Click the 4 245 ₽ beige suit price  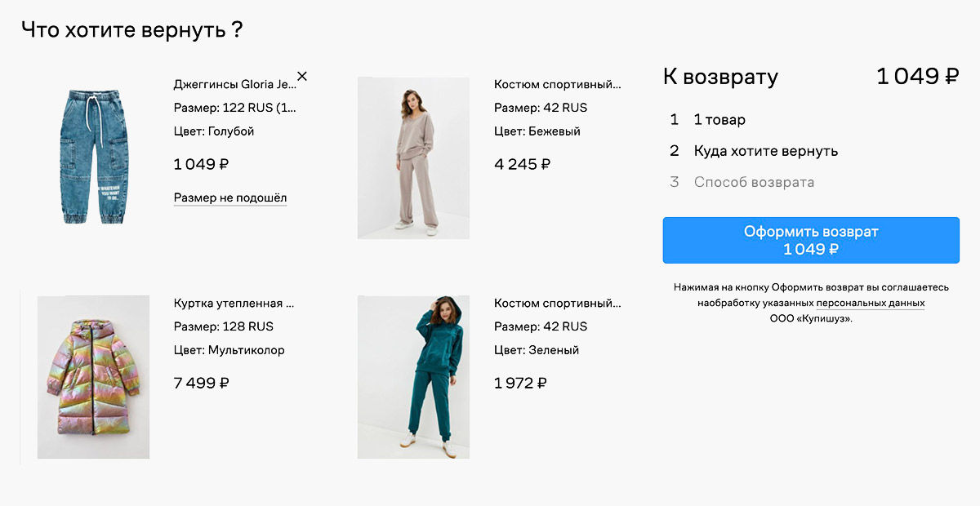[523, 164]
